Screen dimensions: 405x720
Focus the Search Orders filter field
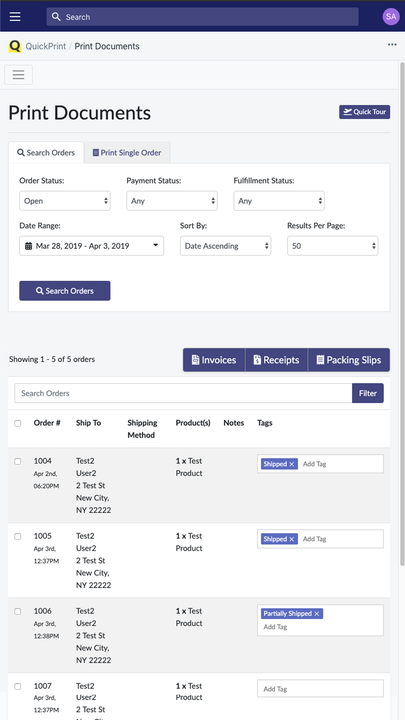click(x=183, y=393)
